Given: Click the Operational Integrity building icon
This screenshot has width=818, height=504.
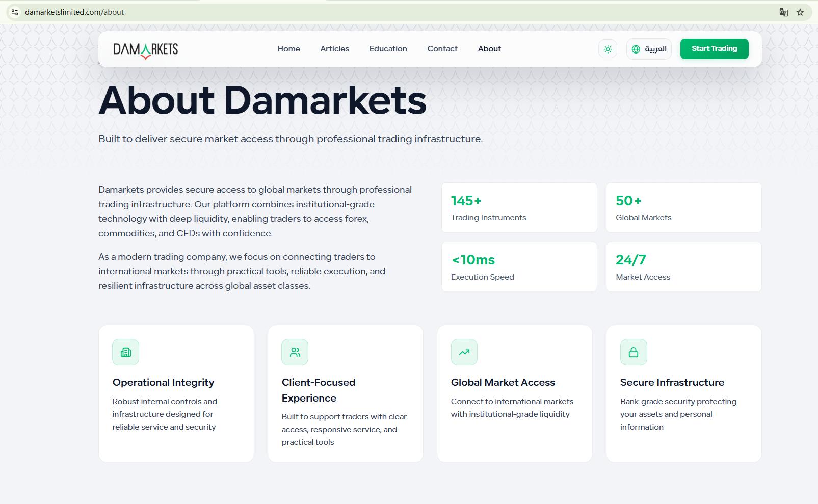Looking at the screenshot, I should [x=126, y=352].
